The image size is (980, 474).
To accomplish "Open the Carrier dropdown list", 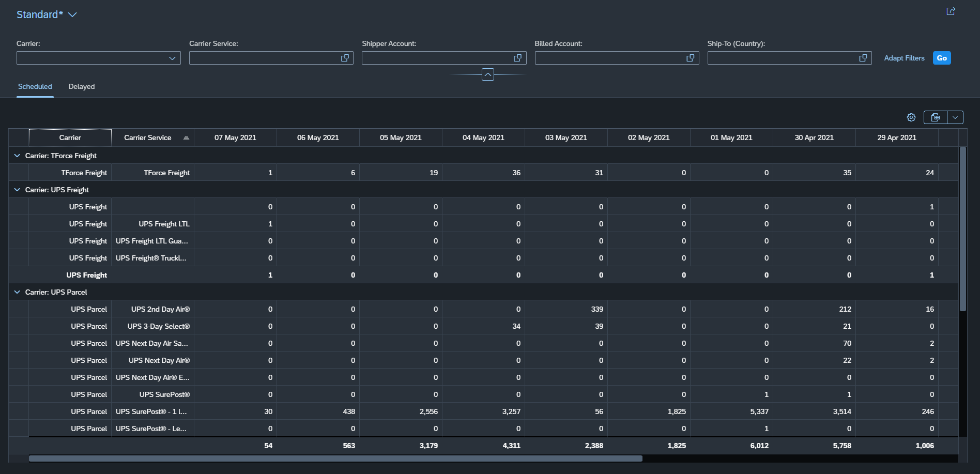I will click(172, 58).
